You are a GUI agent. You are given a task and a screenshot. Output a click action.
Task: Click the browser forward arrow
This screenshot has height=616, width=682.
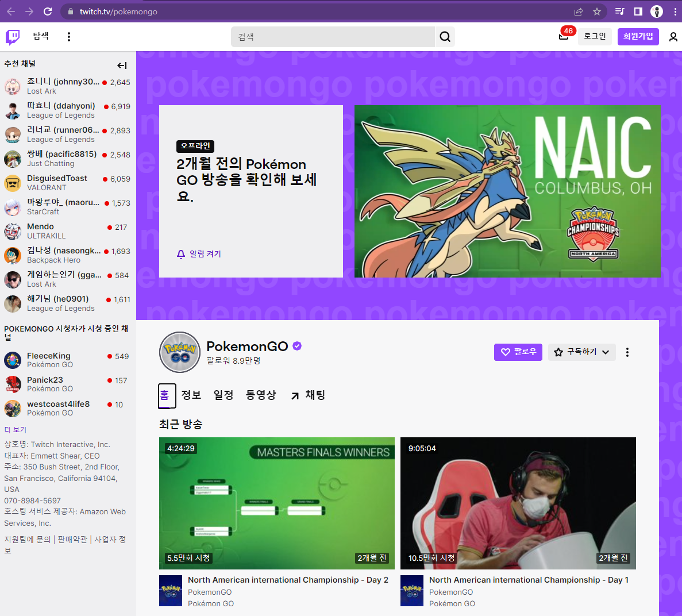click(29, 11)
